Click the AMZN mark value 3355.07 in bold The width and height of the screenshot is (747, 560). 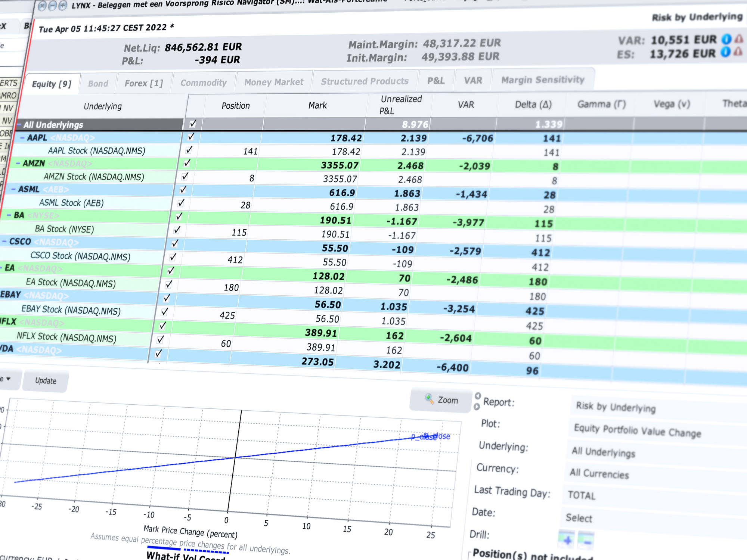pos(340,165)
